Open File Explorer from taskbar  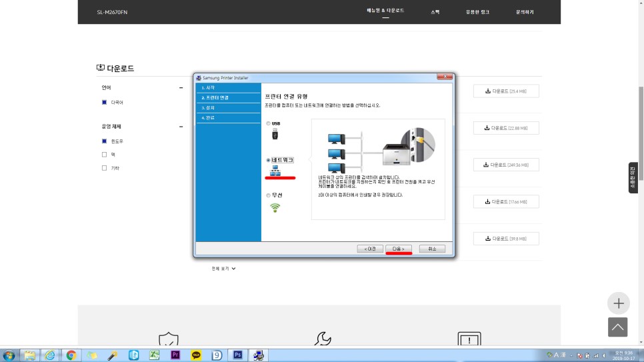29,355
